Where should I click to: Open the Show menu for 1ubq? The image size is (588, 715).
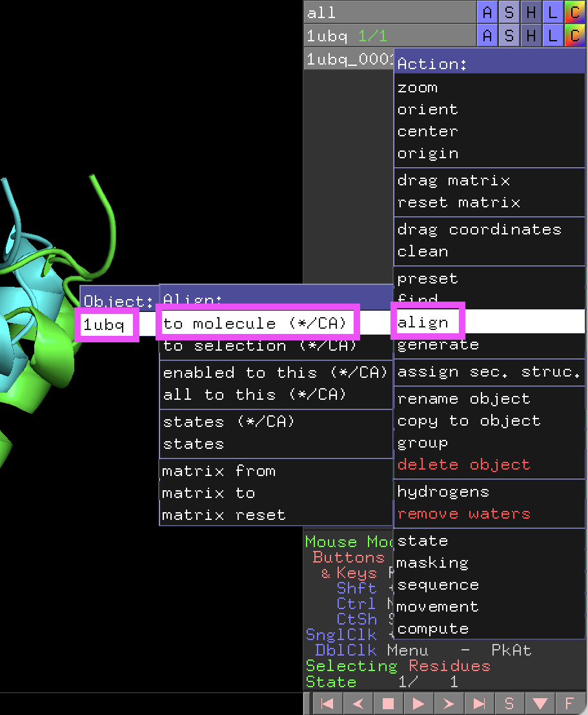pyautogui.click(x=509, y=36)
